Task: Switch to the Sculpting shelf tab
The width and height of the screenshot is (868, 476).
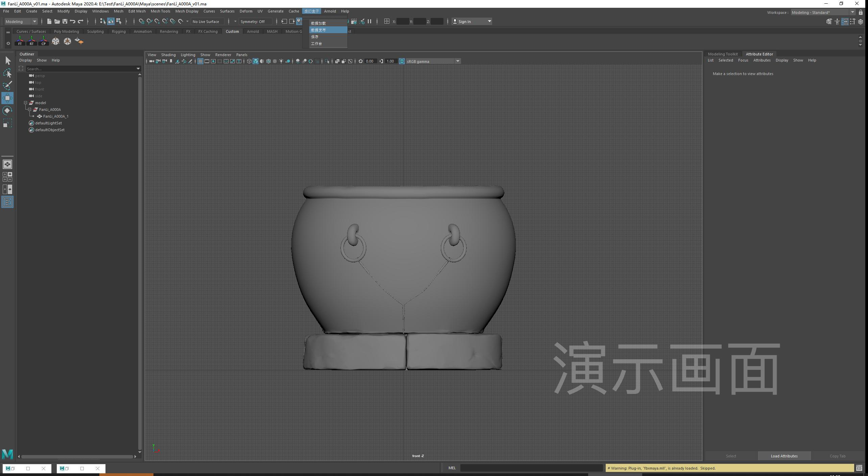Action: tap(95, 31)
